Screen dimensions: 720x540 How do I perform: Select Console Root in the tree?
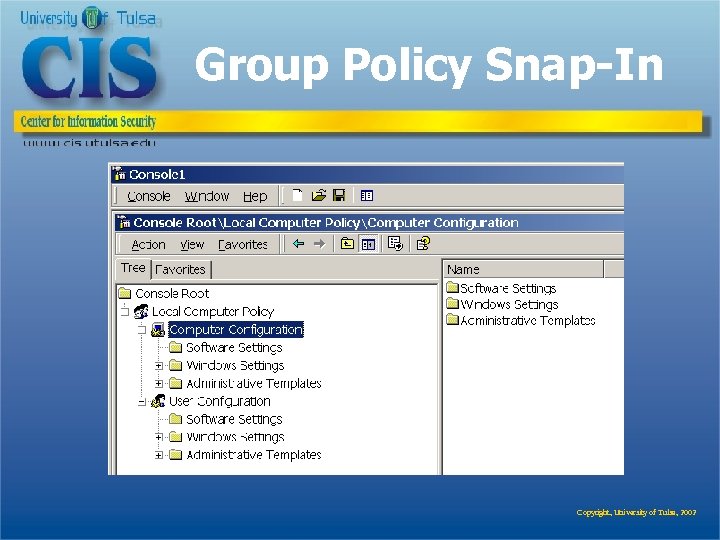click(x=172, y=293)
